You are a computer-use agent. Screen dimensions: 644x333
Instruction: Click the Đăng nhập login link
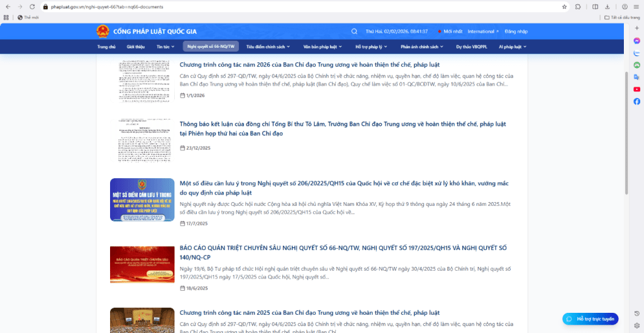pos(516,31)
